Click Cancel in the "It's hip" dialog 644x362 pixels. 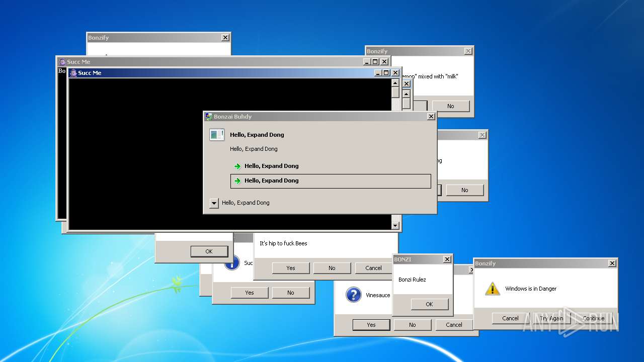(373, 268)
